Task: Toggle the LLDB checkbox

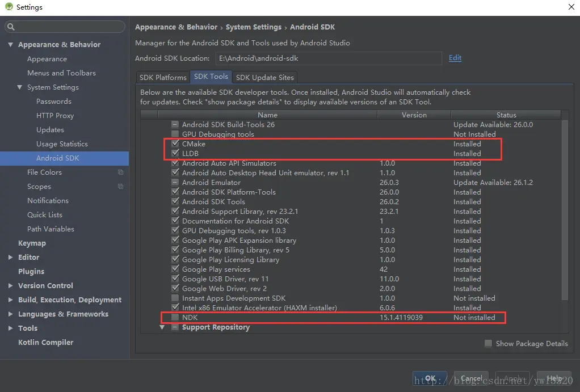Action: [x=175, y=153]
